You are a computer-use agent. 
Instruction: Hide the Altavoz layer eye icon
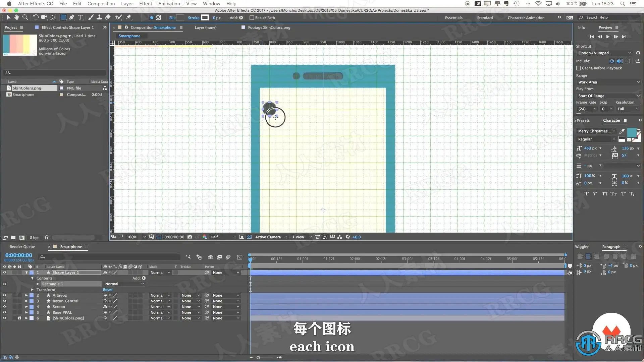[x=4, y=295]
